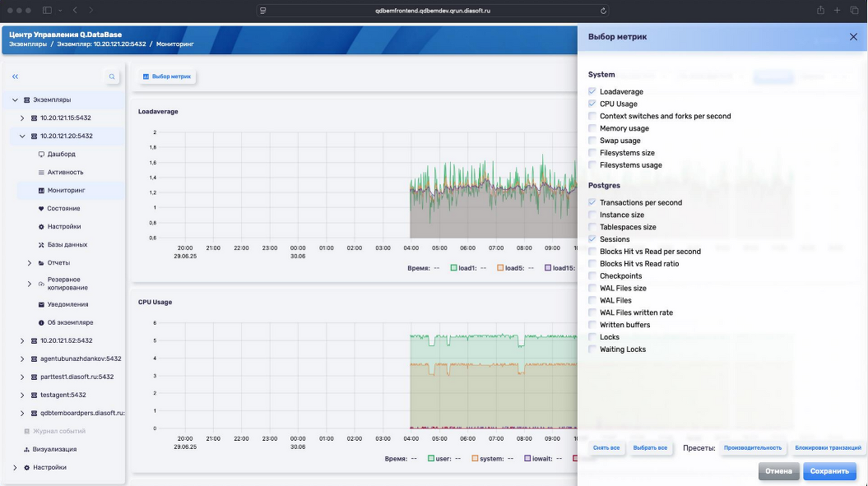Viewport: 868px width, 486px height.
Task: Click the browser address bar
Action: click(433, 11)
